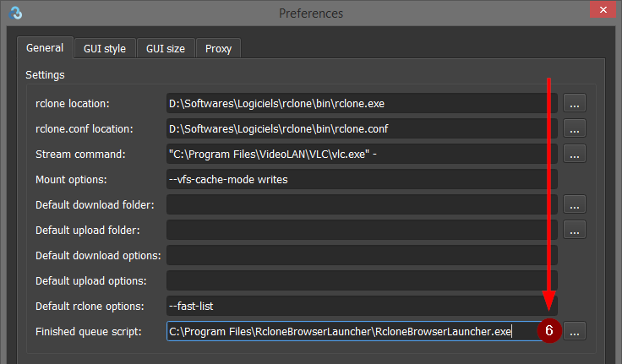The width and height of the screenshot is (622, 364).
Task: Browse for Default download folder
Action: (x=575, y=205)
